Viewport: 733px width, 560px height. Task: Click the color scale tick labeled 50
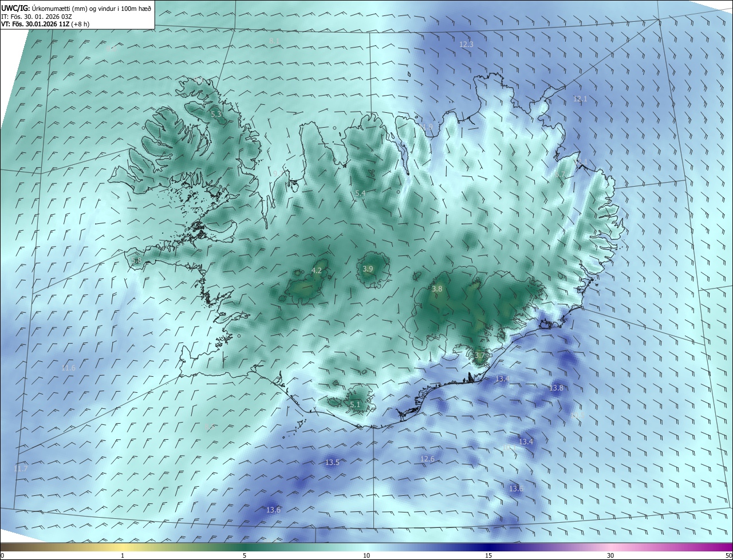pos(728,555)
